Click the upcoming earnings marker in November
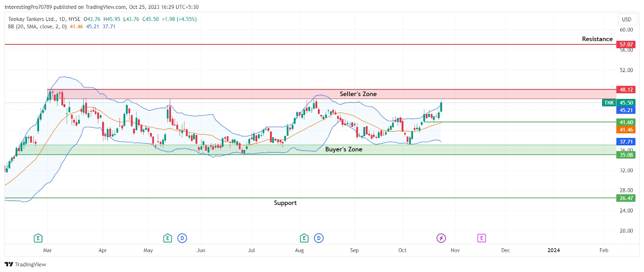Image resolution: width=644 pixels, height=272 pixels. [x=481, y=238]
